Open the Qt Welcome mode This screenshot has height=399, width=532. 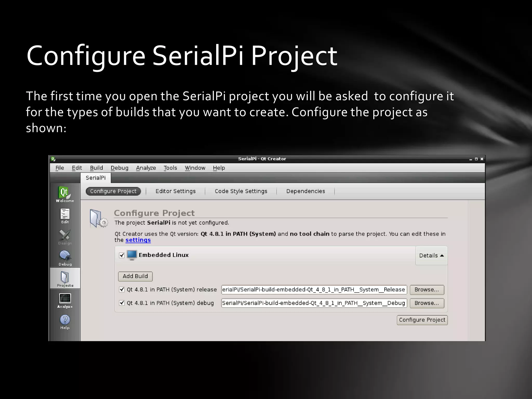point(65,194)
